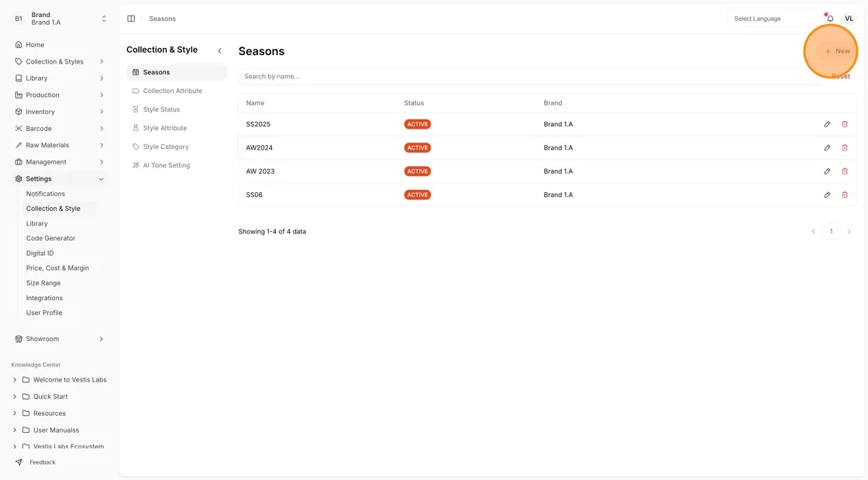
Task: Expand the Production menu
Action: (x=59, y=95)
